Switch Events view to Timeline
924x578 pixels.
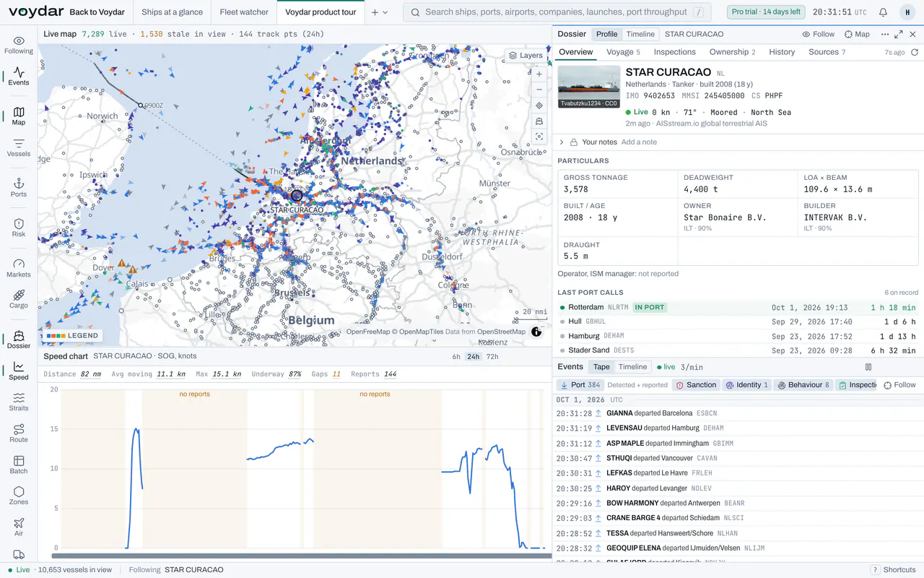coord(632,367)
